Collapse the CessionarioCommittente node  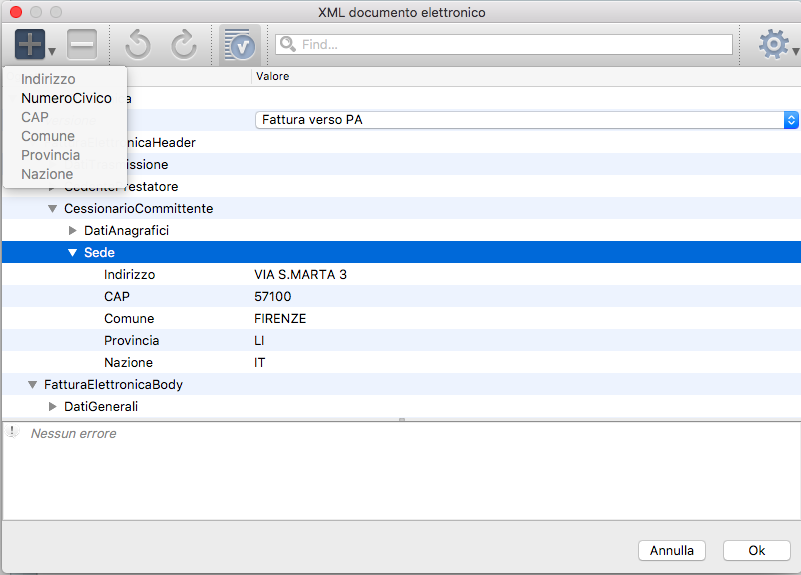click(52, 209)
